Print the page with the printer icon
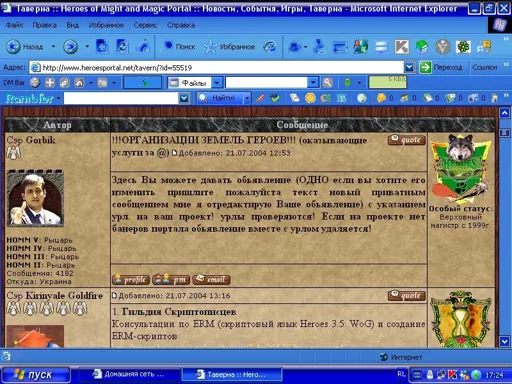The width and height of the screenshot is (512, 384). pyautogui.click(x=319, y=47)
